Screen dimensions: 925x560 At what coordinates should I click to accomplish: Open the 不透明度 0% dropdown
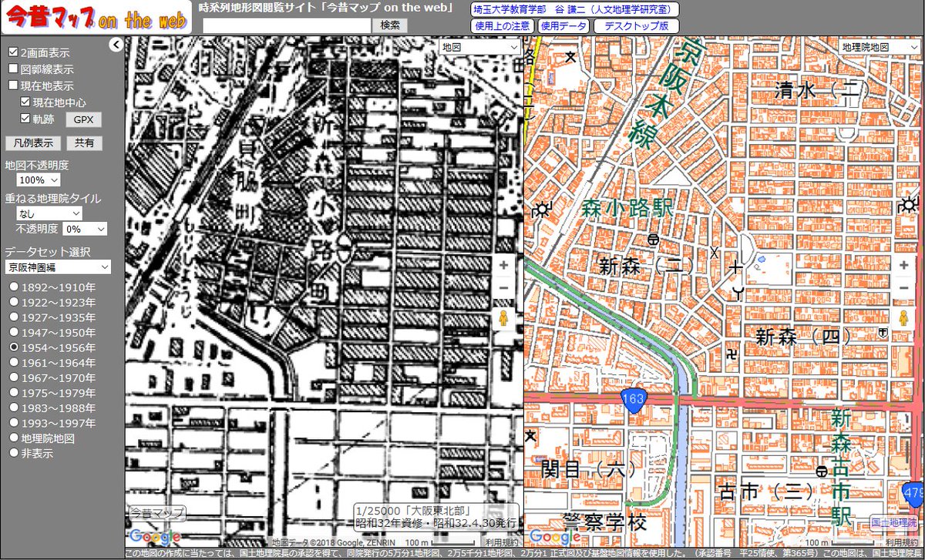(x=86, y=229)
